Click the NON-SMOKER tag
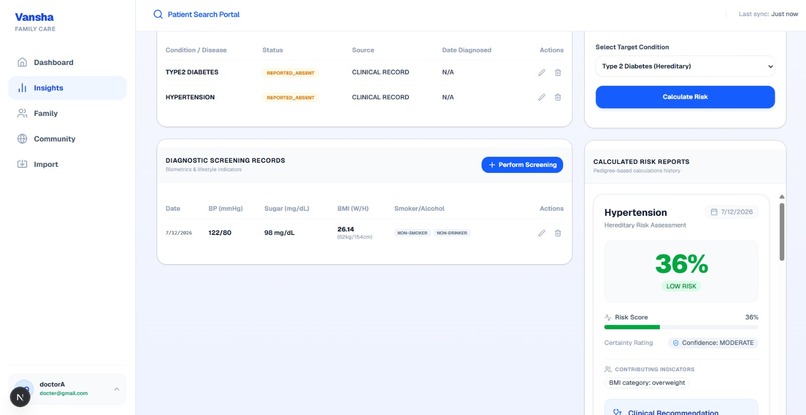 [412, 233]
